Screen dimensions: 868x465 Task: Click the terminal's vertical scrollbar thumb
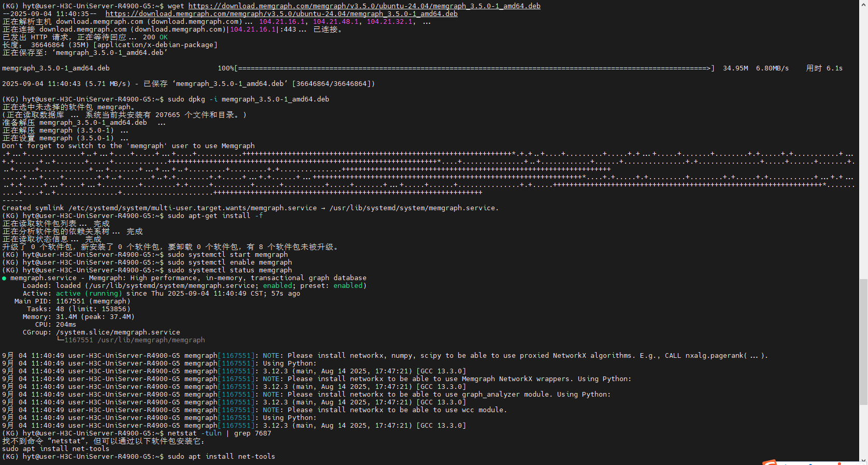[x=863, y=342]
